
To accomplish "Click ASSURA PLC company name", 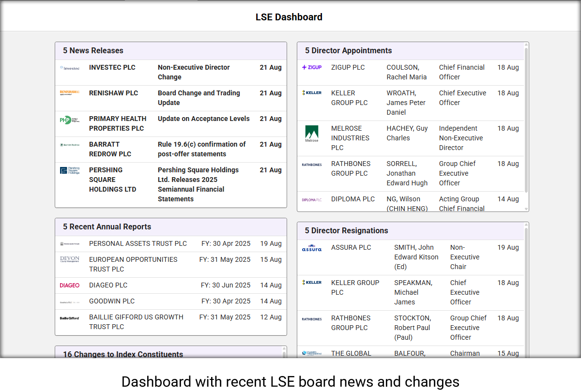I will coord(351,247).
